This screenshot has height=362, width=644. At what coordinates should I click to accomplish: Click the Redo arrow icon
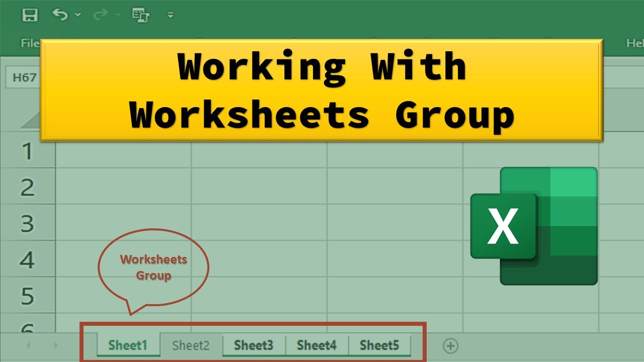click(x=100, y=15)
